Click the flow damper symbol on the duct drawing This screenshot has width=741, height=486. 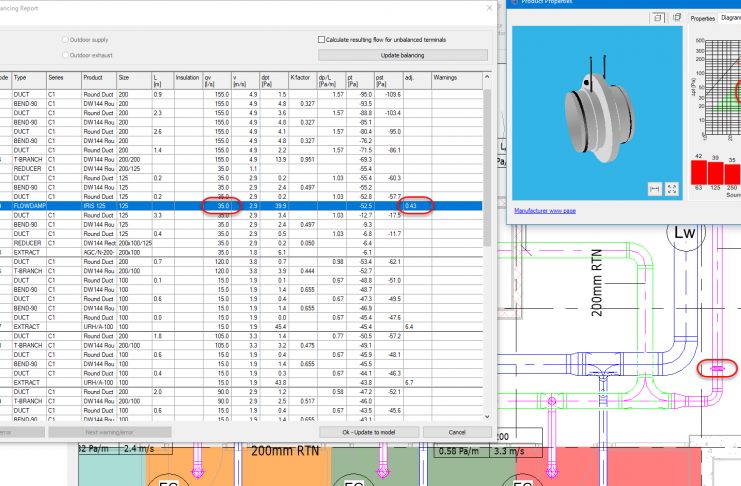[717, 369]
